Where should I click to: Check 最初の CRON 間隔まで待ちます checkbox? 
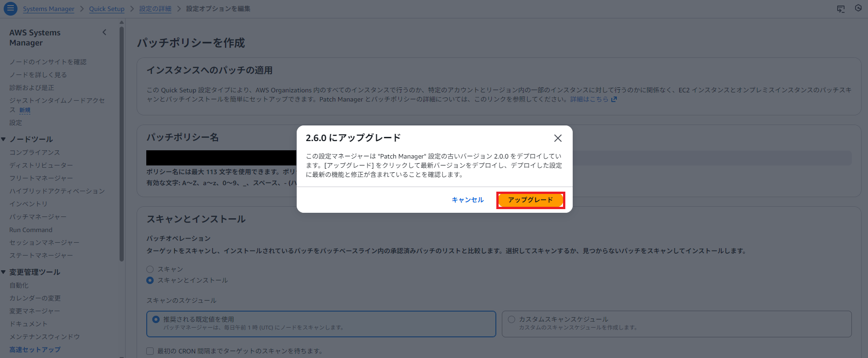tap(150, 351)
